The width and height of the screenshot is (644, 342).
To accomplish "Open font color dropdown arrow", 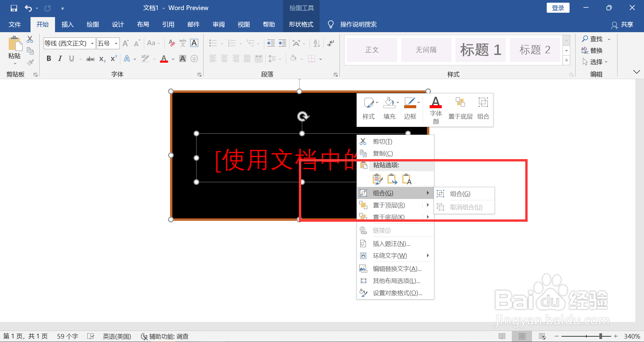I will [173, 59].
